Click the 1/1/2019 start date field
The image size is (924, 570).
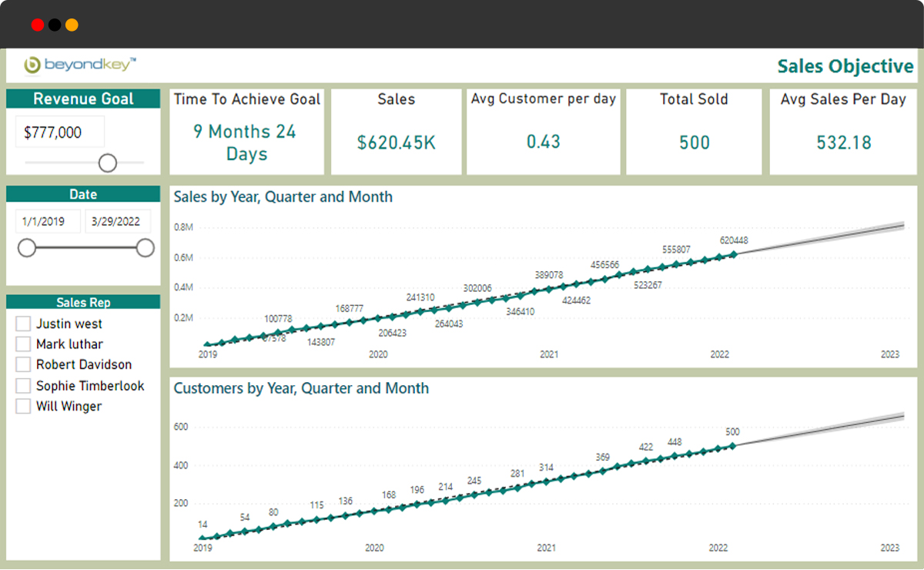pyautogui.click(x=47, y=221)
